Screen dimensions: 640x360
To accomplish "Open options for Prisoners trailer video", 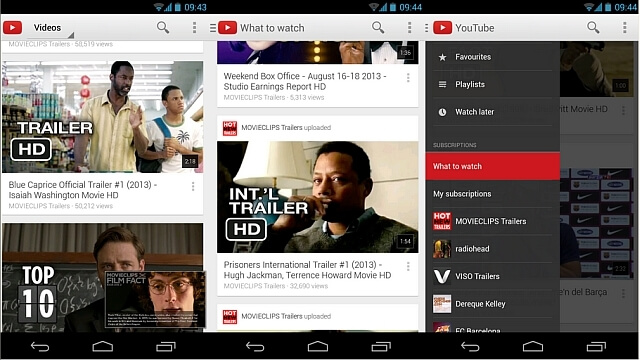I will [x=408, y=267].
